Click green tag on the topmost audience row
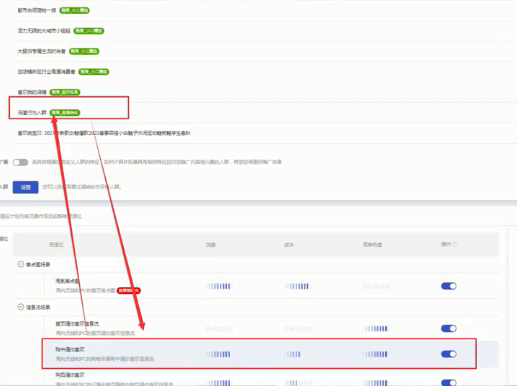The width and height of the screenshot is (517, 386). pyautogui.click(x=74, y=10)
